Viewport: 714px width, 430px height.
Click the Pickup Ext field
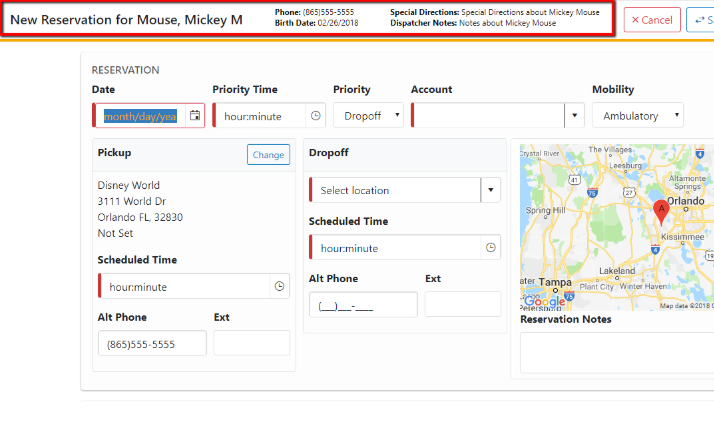tap(252, 343)
